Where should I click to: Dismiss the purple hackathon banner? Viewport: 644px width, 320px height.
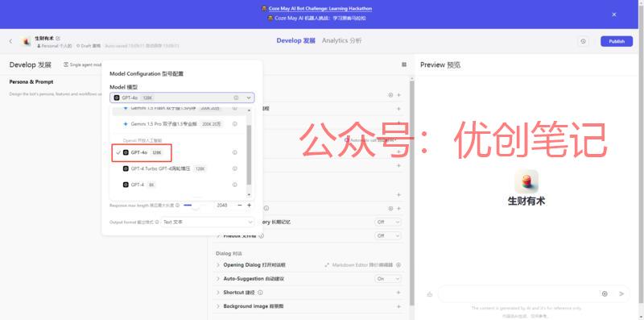pos(614,15)
